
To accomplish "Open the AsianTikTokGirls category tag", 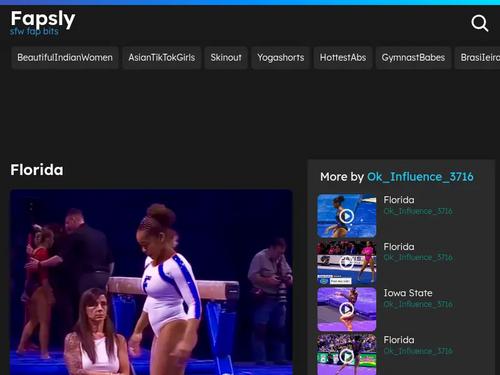I will click(162, 58).
